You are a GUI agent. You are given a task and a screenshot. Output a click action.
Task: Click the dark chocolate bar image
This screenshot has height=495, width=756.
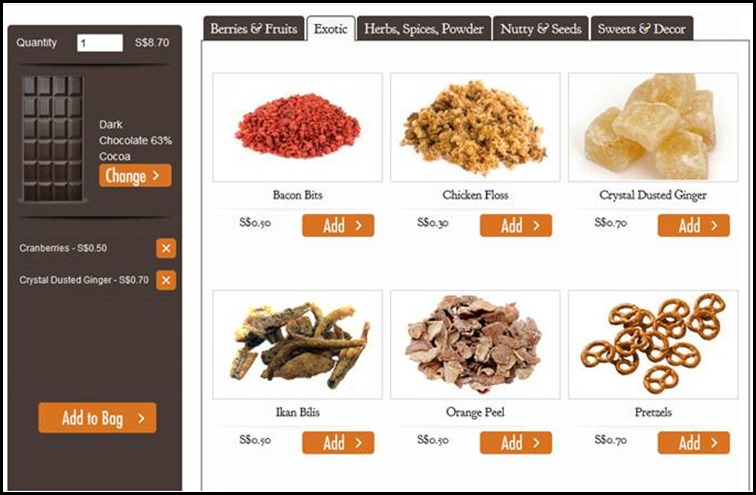pos(53,138)
